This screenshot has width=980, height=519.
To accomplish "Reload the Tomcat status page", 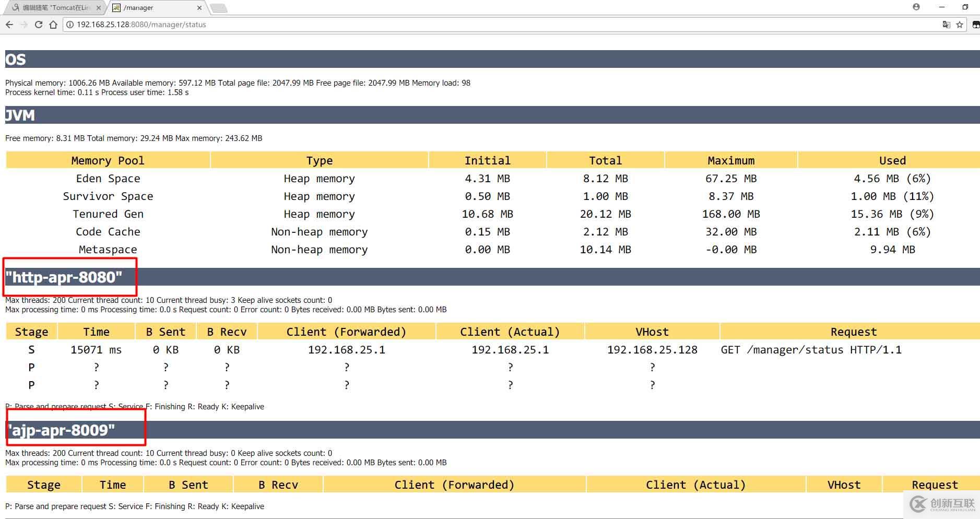I will (39, 25).
